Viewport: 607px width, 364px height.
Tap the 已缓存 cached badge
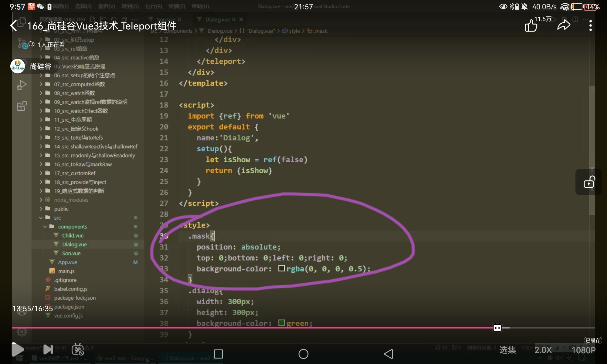(593, 340)
